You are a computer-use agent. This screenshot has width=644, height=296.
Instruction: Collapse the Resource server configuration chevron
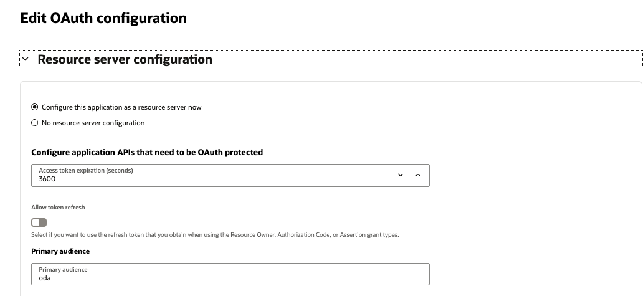pyautogui.click(x=26, y=59)
